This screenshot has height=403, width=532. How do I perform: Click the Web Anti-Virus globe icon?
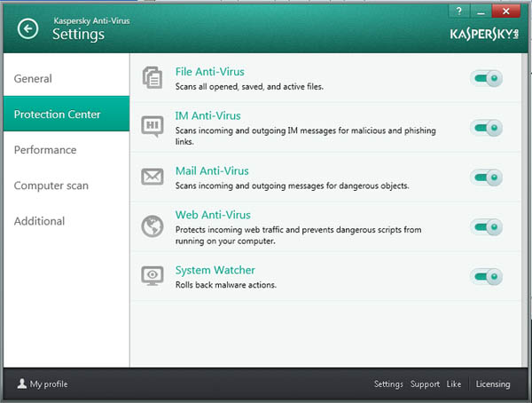tap(153, 226)
